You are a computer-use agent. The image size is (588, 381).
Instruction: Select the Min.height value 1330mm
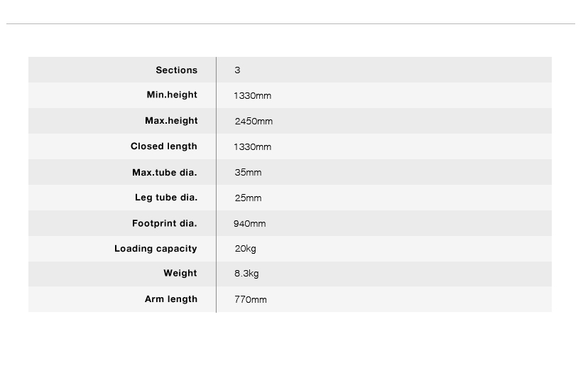point(252,95)
